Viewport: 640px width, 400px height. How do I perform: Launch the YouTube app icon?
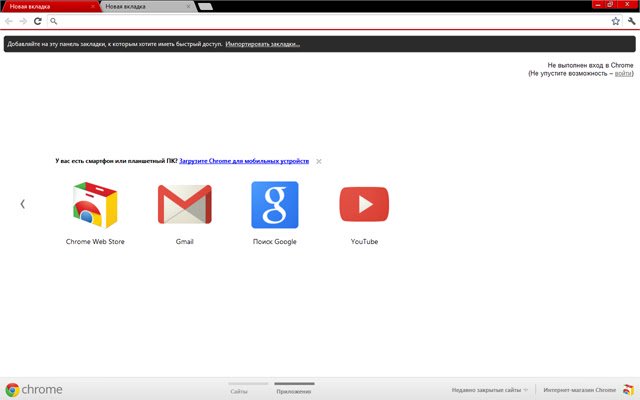click(x=364, y=204)
